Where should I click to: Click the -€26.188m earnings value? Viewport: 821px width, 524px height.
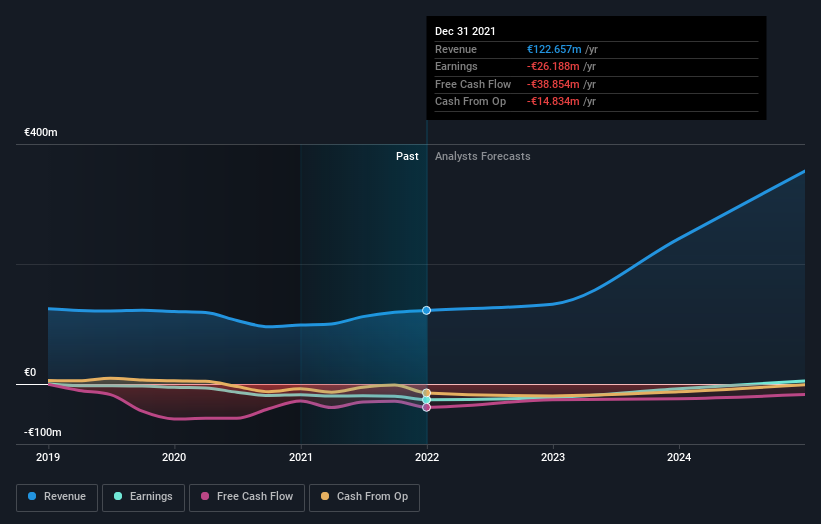click(x=553, y=66)
